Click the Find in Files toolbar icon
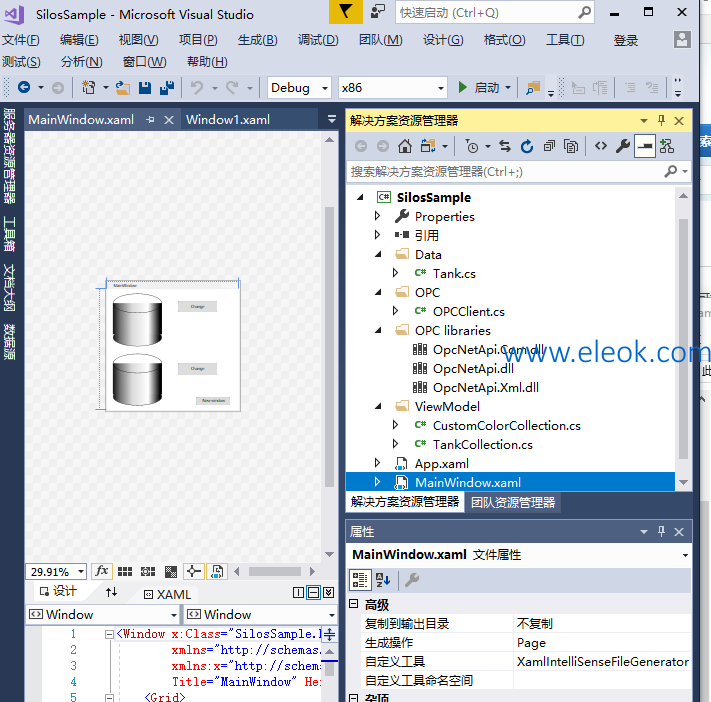Image resolution: width=711 pixels, height=702 pixels. point(533,88)
